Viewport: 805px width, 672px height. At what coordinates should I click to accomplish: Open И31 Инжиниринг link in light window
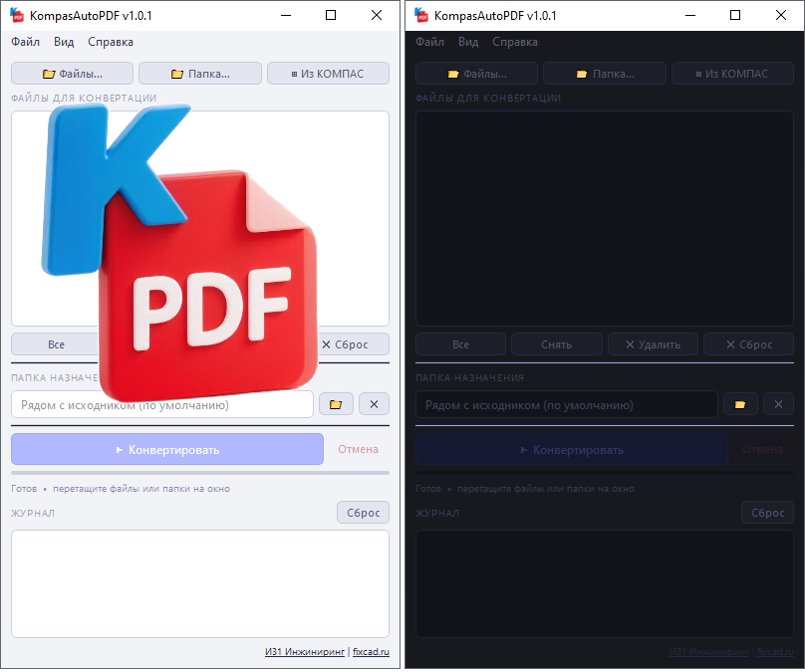305,651
